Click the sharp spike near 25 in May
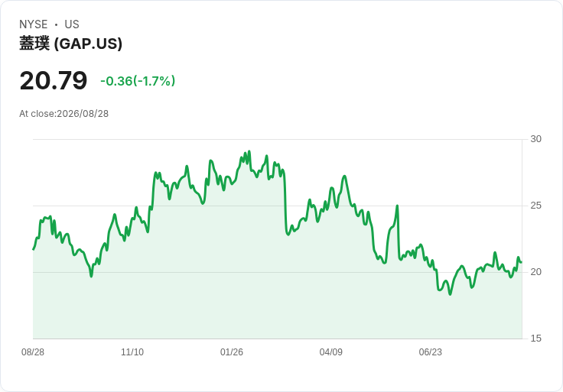This screenshot has width=563, height=392. coord(397,206)
